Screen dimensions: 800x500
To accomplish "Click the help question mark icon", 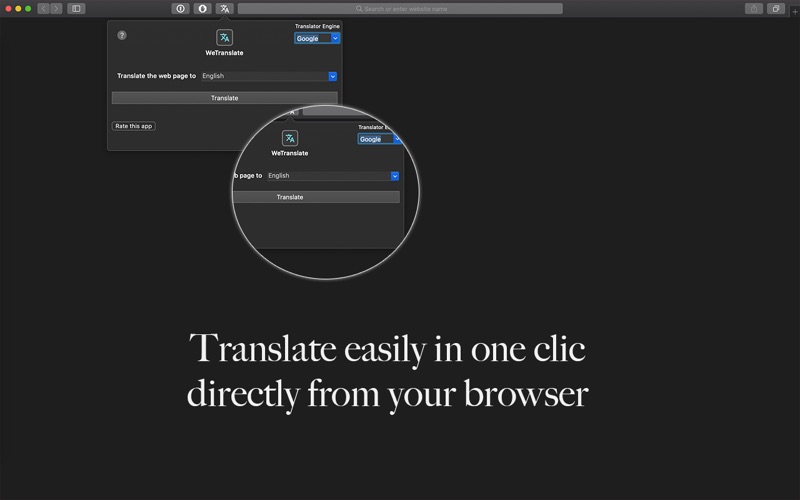I will coord(122,35).
